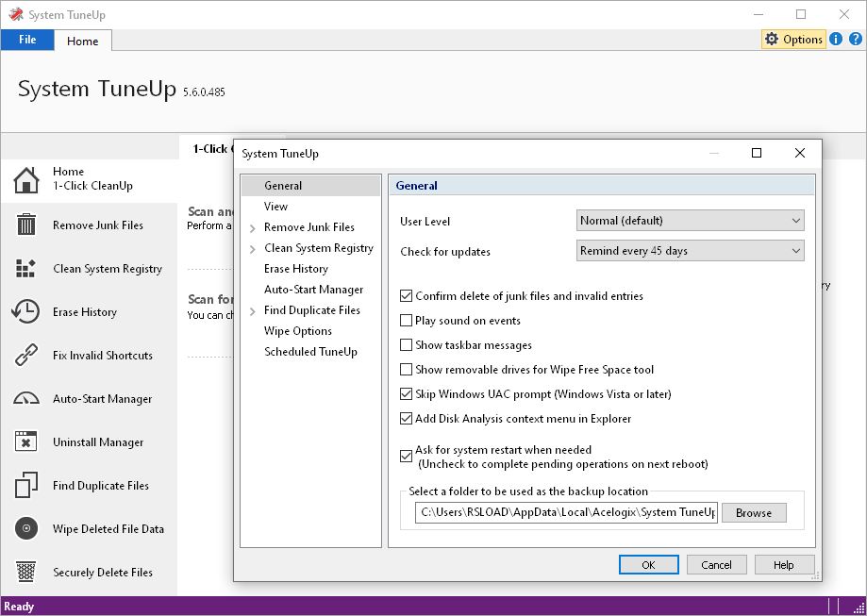867x616 pixels.
Task: Click the Wipe Deleted File Data disc icon
Action: tap(26, 528)
